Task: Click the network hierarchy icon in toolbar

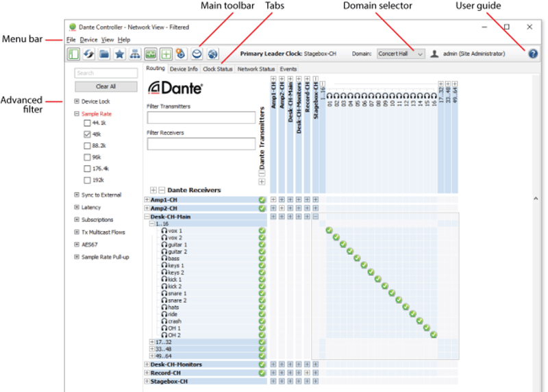Action: (x=135, y=53)
